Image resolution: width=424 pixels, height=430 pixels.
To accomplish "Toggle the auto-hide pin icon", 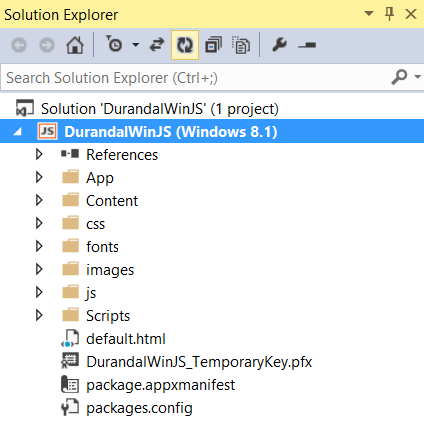I will [x=389, y=14].
